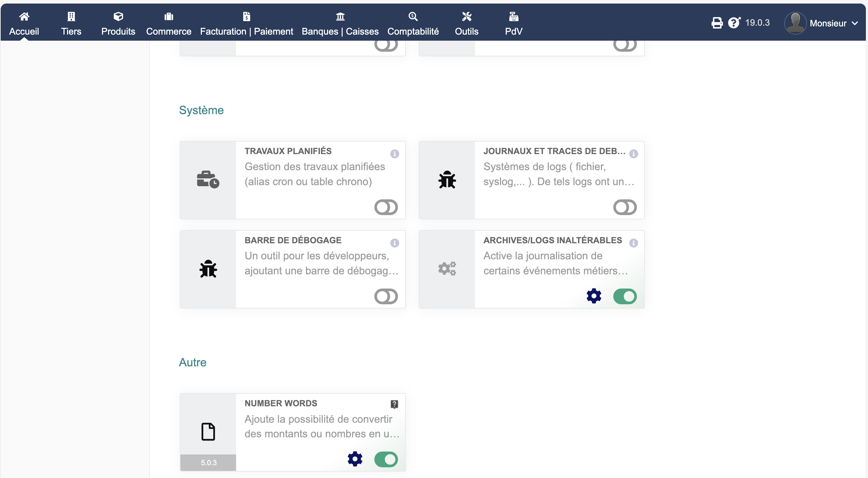Click the info icon on Travaux Planifiés
The height and width of the screenshot is (478, 868).
tap(394, 154)
